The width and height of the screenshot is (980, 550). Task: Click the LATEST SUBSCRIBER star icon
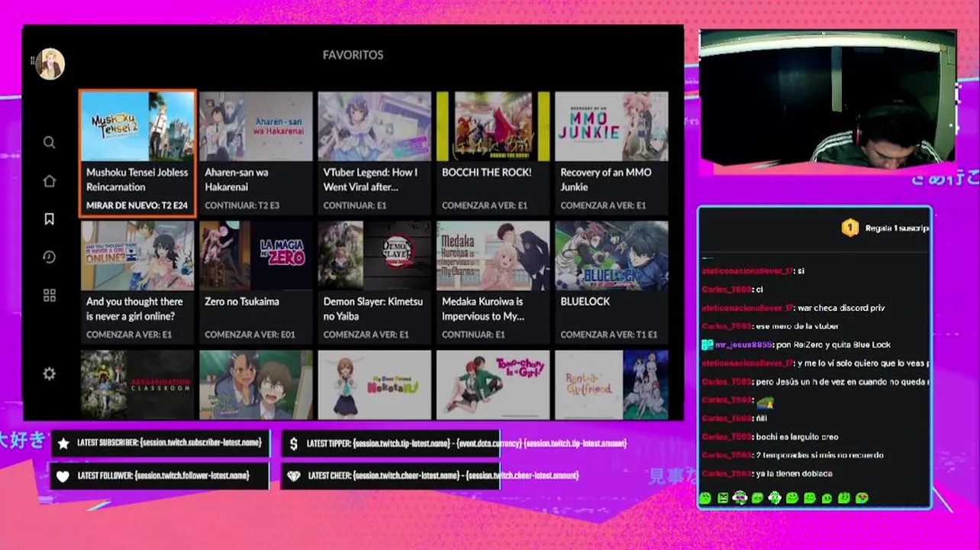tap(63, 443)
